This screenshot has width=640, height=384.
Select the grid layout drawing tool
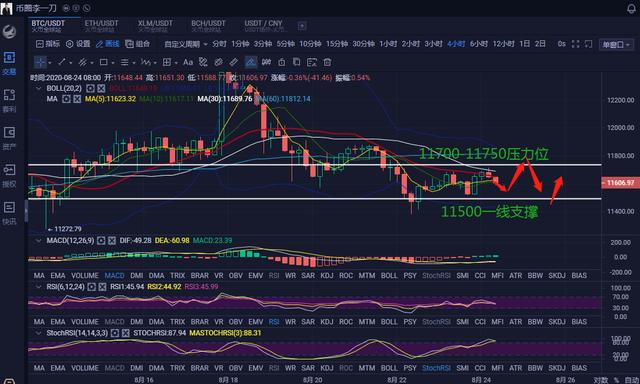coord(167,62)
